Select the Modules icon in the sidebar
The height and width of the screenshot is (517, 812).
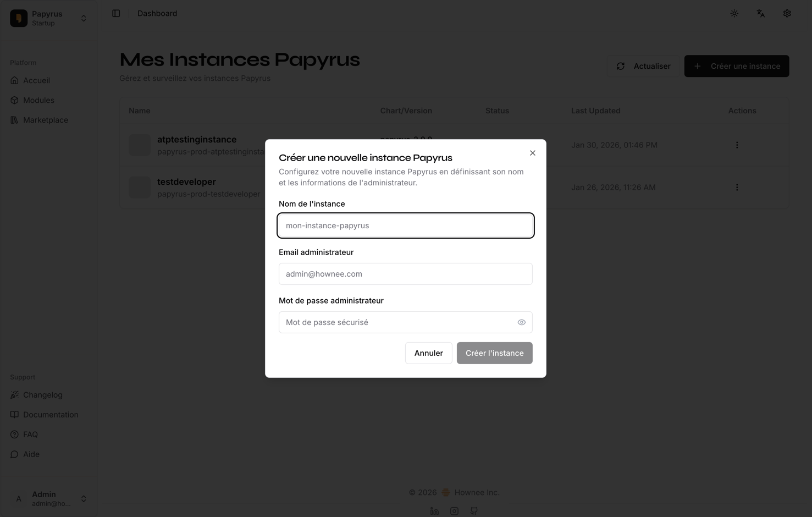(14, 100)
